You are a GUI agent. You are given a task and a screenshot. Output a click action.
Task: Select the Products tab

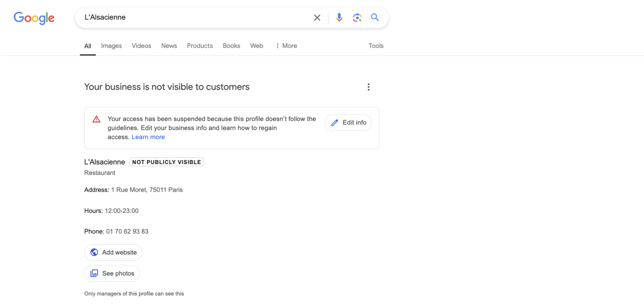coord(200,46)
